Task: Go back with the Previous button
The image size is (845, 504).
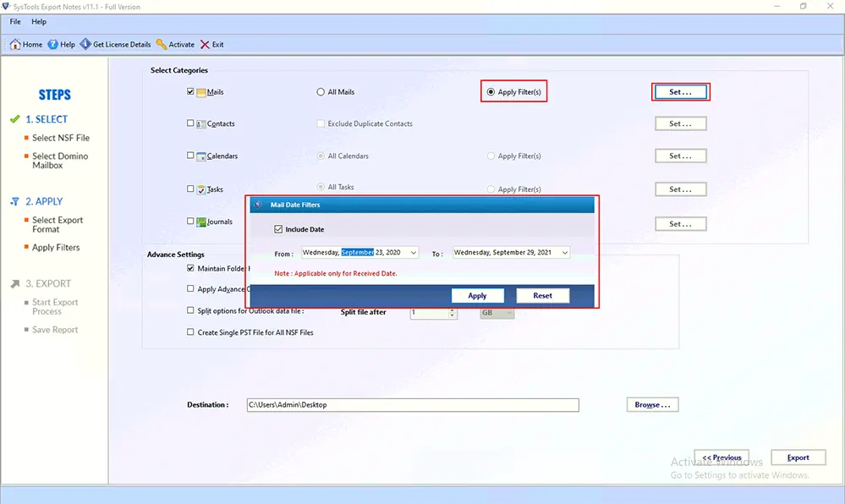Action: point(722,457)
